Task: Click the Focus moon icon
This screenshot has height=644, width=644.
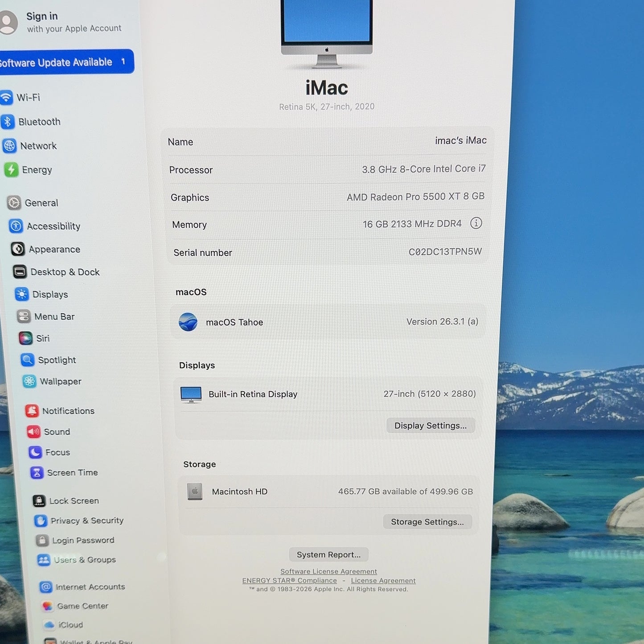Action: pos(36,452)
